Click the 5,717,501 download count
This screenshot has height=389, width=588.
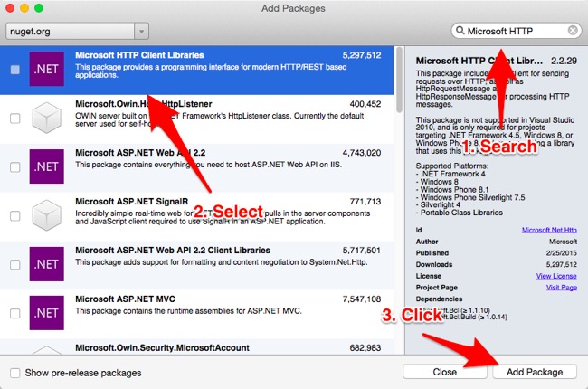362,251
